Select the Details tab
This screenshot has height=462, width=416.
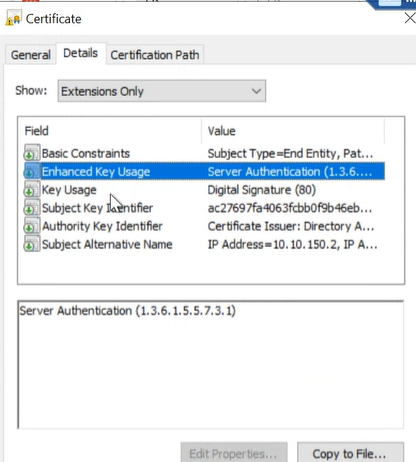[81, 53]
